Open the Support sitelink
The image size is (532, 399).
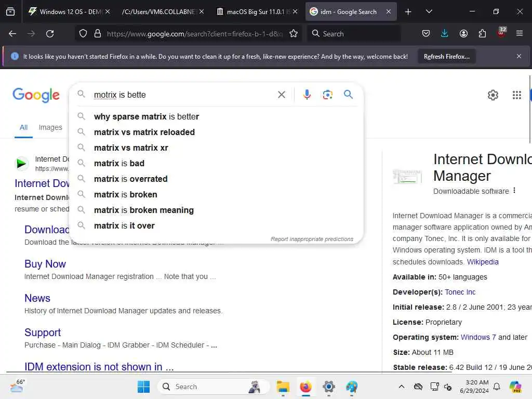click(43, 332)
